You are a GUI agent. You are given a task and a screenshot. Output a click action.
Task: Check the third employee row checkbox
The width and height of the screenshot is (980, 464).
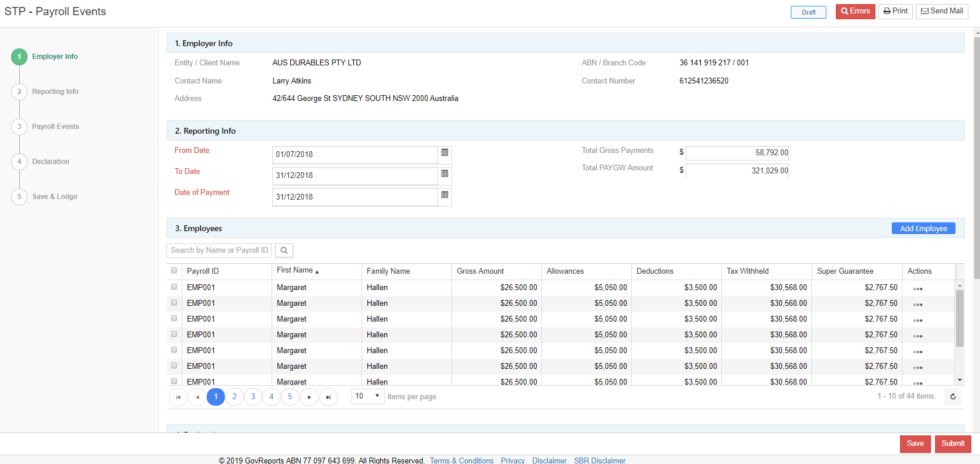pos(174,319)
